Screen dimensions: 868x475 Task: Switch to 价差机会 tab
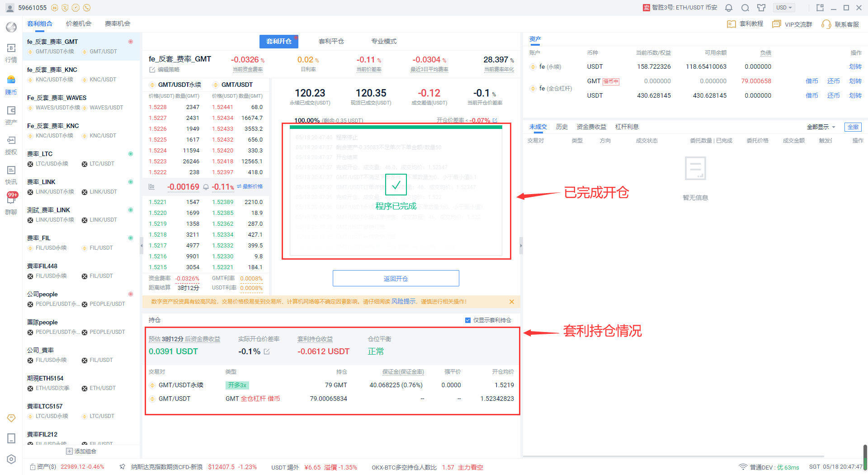79,24
